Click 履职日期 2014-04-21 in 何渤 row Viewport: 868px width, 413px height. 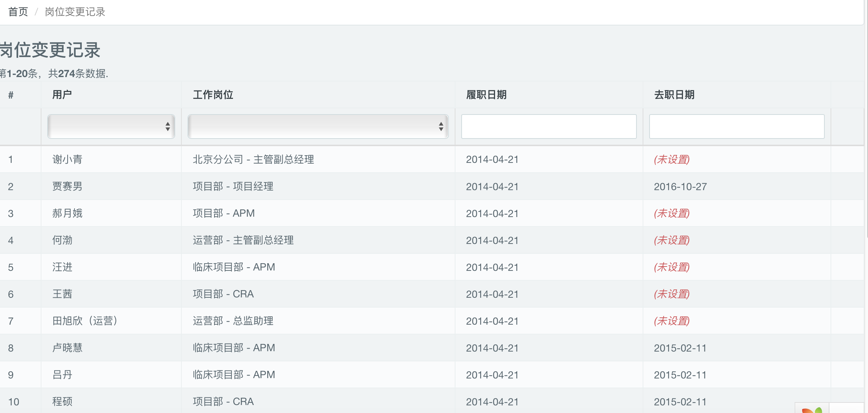click(x=492, y=240)
